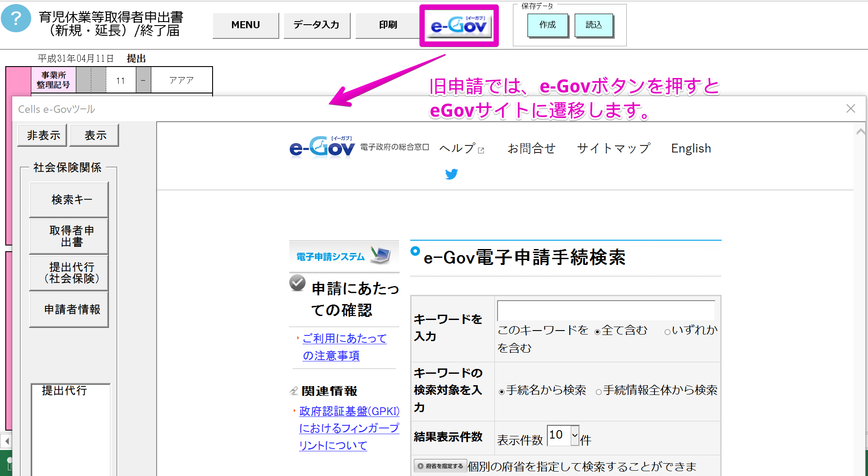
Task: Open 政府認証基盤(GPKI) fingerprint link
Action: click(x=349, y=428)
